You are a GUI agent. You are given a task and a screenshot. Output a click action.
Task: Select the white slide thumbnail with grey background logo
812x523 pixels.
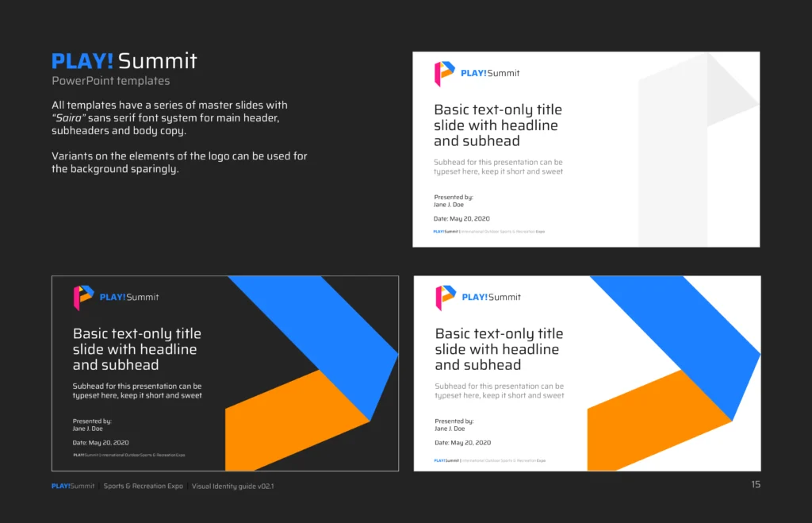(x=586, y=149)
